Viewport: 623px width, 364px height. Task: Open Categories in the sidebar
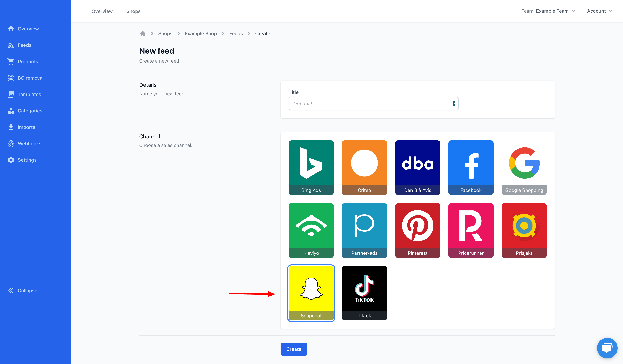pyautogui.click(x=30, y=111)
